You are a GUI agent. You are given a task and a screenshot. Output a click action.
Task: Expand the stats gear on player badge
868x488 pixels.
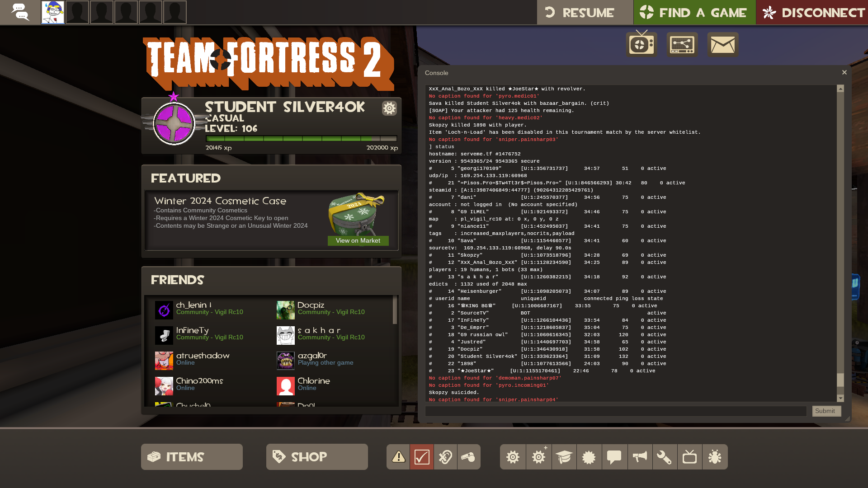pos(389,108)
